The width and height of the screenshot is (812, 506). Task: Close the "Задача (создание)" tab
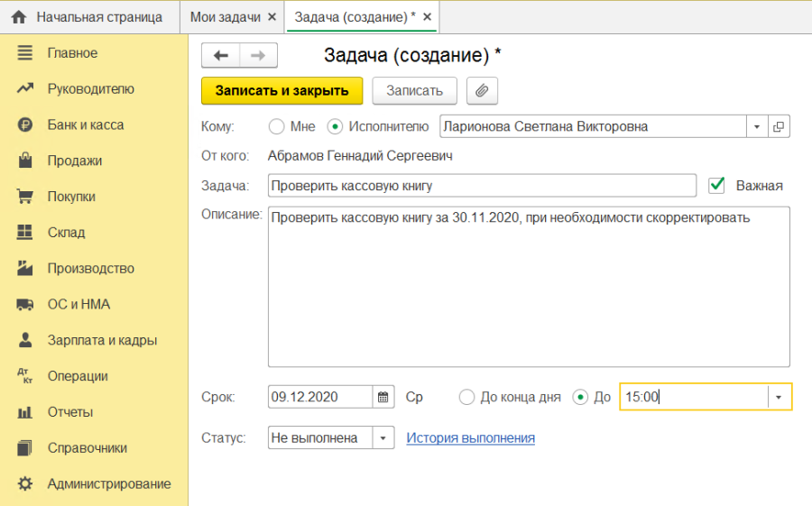tap(427, 17)
